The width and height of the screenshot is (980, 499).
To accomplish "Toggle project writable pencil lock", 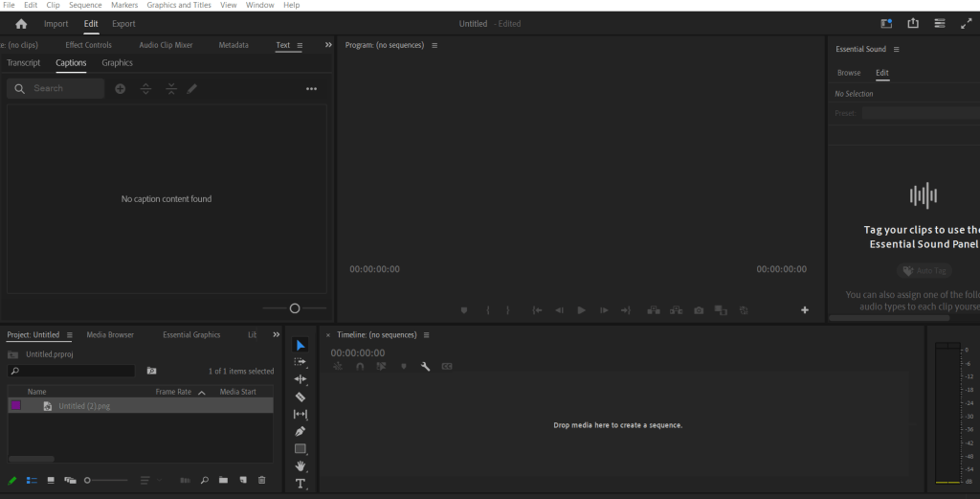I will 12,480.
